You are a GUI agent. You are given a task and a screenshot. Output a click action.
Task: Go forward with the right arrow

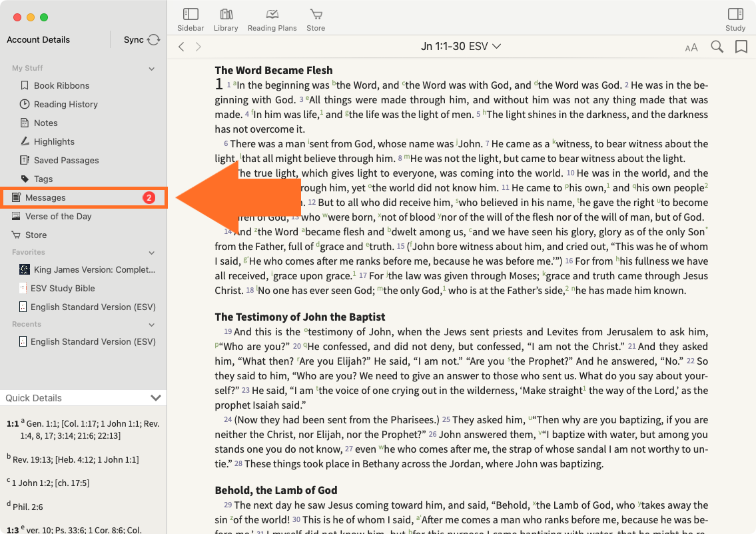(198, 46)
